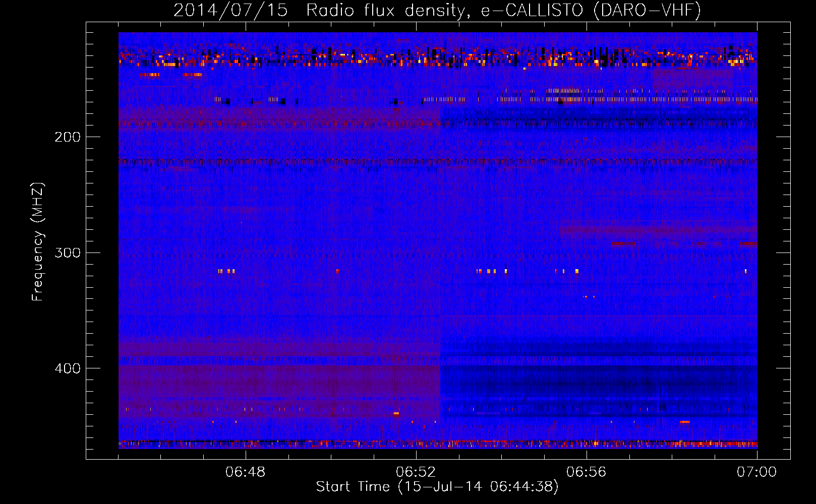Click the 06:56 time tick label
The width and height of the screenshot is (816, 504).
click(x=587, y=472)
